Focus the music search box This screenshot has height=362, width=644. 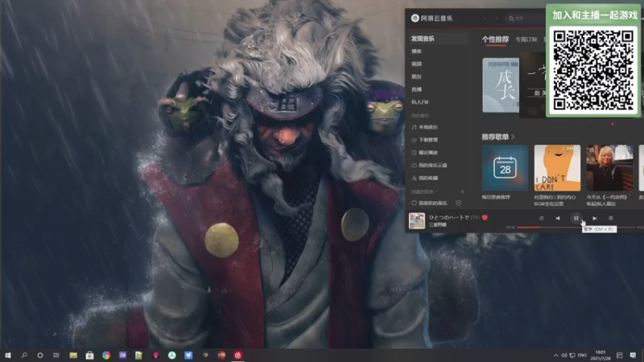pyautogui.click(x=526, y=19)
